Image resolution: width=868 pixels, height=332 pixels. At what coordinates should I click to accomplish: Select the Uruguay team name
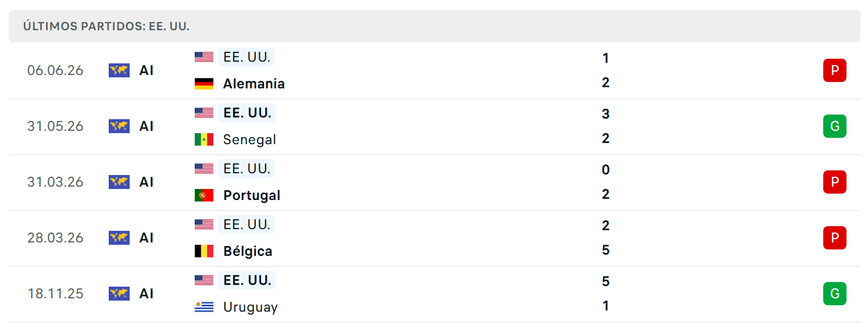[251, 307]
